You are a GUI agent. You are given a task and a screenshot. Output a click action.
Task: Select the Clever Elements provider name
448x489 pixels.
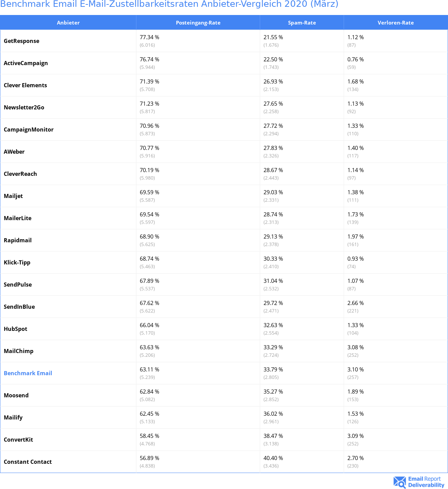[x=25, y=85]
